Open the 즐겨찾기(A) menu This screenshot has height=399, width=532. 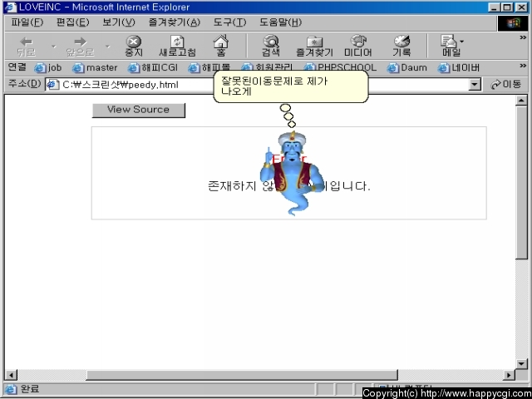(x=175, y=22)
